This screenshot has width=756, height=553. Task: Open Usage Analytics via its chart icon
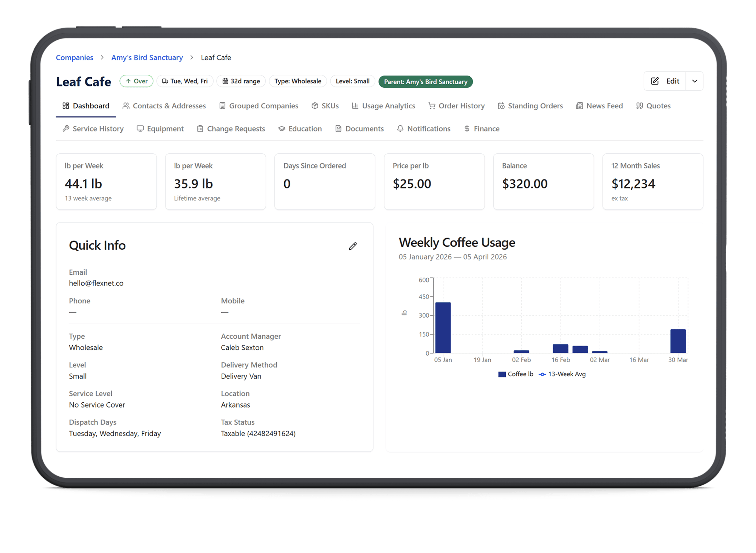[355, 106]
